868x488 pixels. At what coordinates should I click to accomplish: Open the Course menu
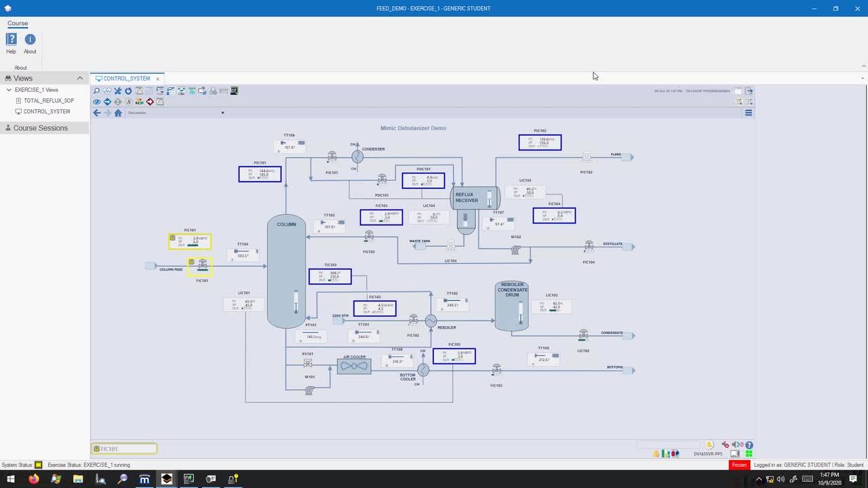(18, 24)
